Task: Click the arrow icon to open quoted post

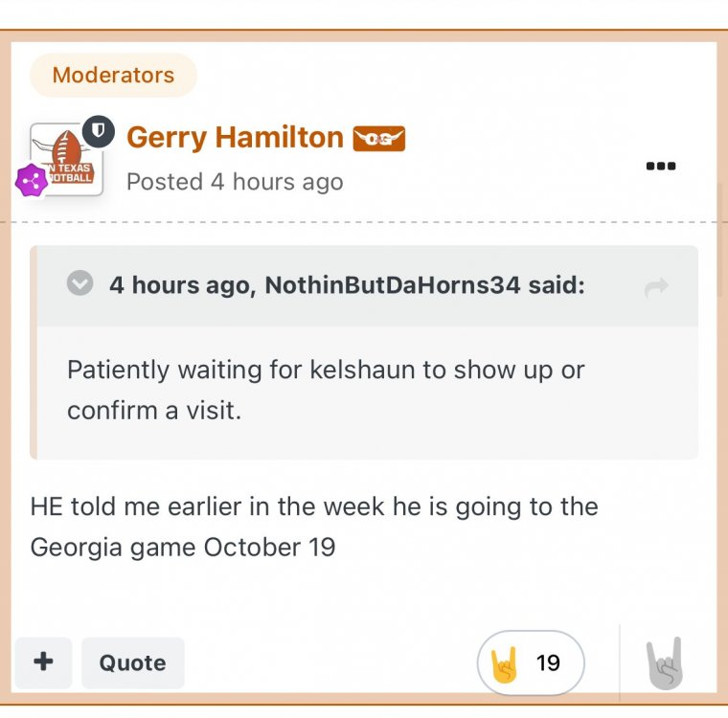Action: pos(656,287)
